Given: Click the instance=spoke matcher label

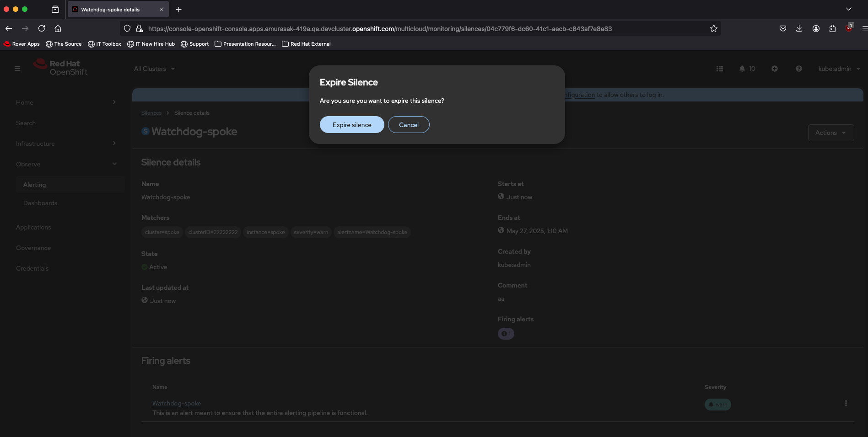Looking at the screenshot, I should 265,232.
